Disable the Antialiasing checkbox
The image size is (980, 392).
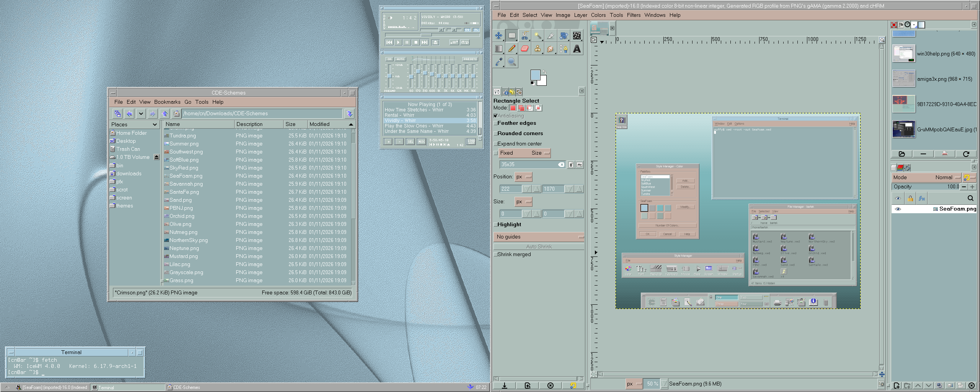(496, 116)
